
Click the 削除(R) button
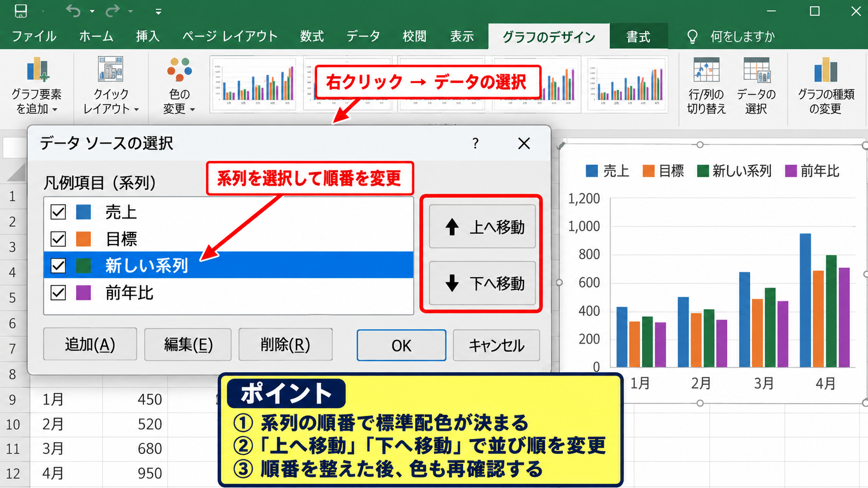click(x=285, y=344)
